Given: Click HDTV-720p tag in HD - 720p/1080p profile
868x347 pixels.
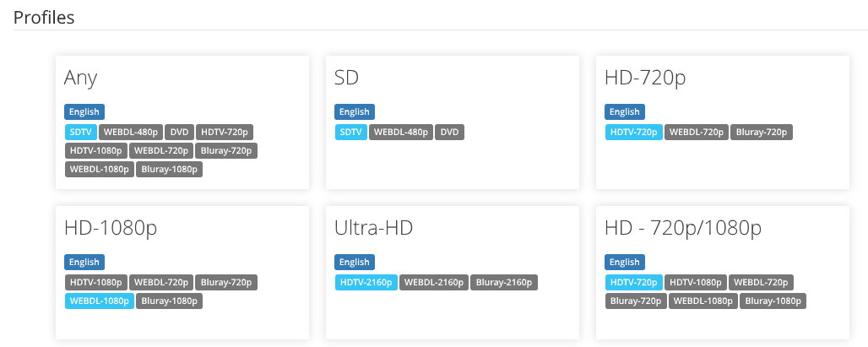Looking at the screenshot, I should tap(634, 283).
